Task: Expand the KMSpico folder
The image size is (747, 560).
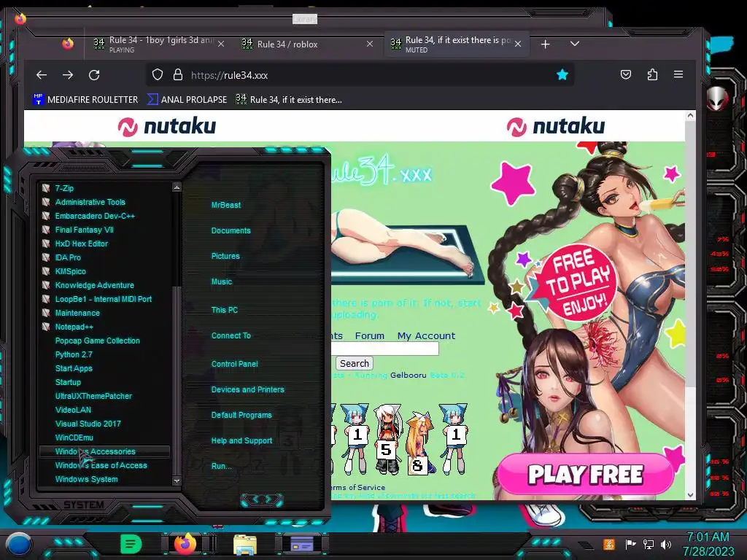Action: pyautogui.click(x=70, y=271)
